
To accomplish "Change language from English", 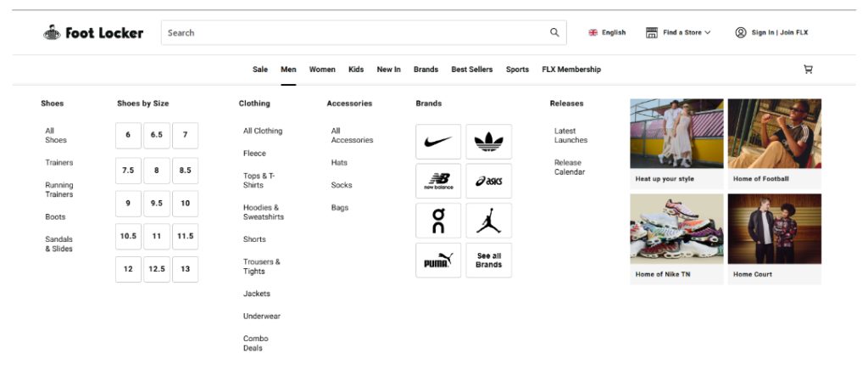I will (x=607, y=33).
